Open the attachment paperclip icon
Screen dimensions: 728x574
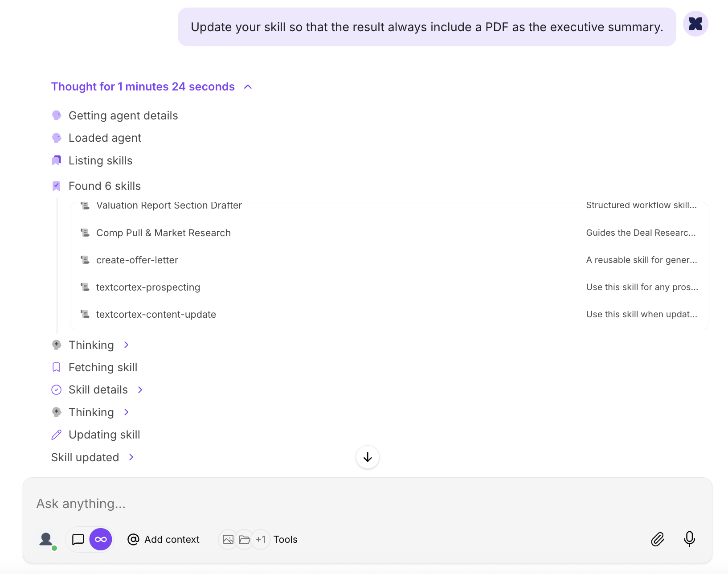coord(658,539)
